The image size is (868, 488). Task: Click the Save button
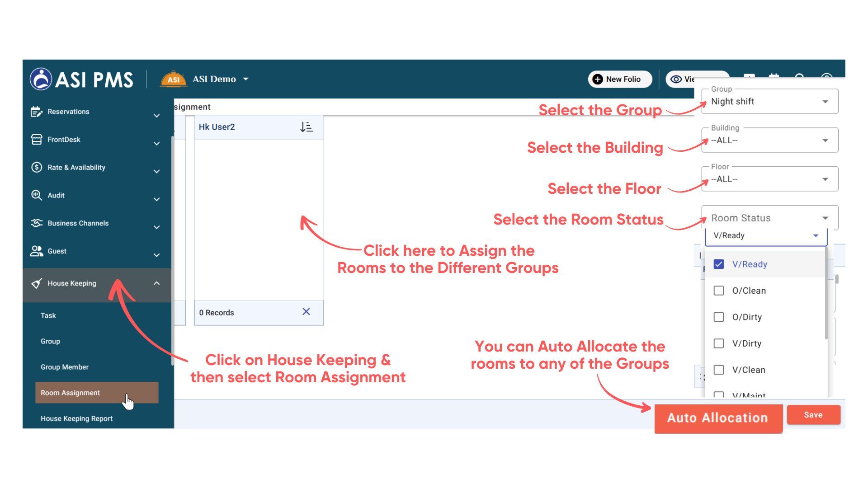pyautogui.click(x=813, y=415)
